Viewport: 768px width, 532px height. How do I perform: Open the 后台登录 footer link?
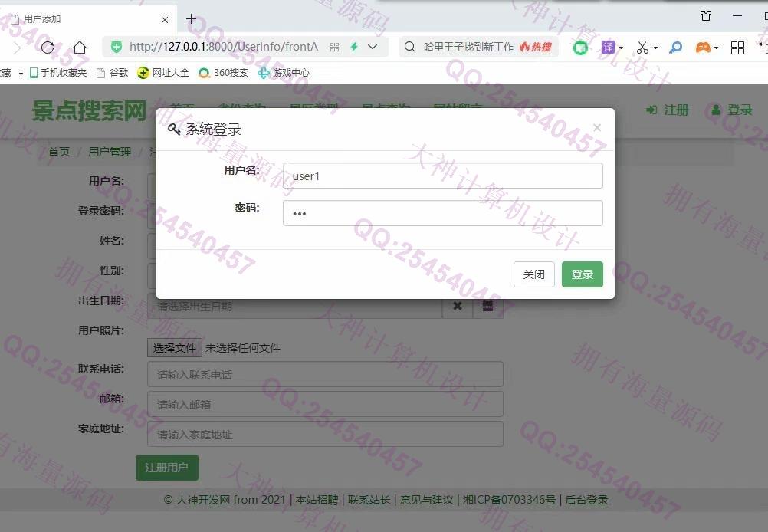587,500
